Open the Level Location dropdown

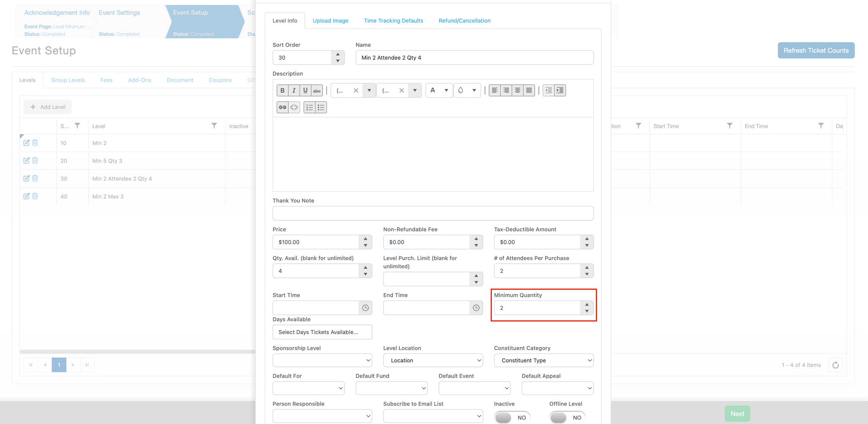(433, 361)
